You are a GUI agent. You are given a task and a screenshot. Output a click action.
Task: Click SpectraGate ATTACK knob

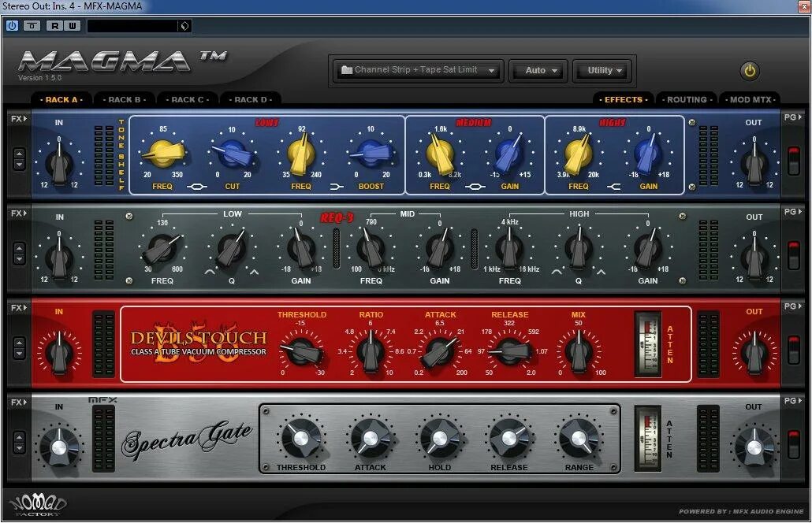pyautogui.click(x=371, y=438)
